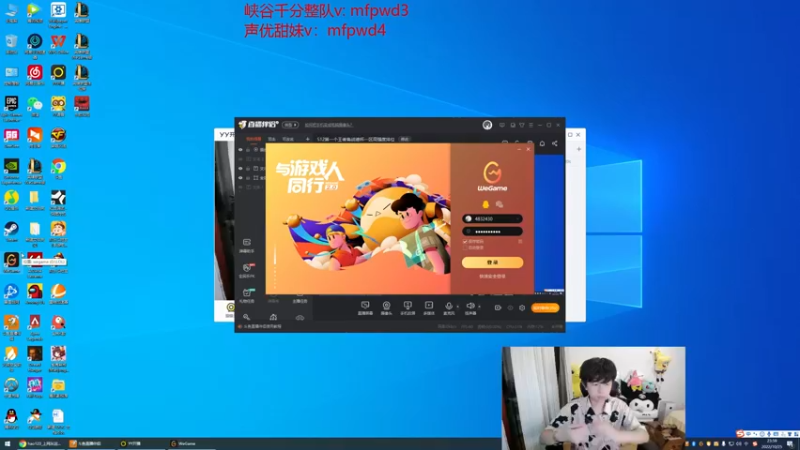Image resolution: width=800 pixels, height=450 pixels.
Task: Click the screen-capture source icon in the streaming toolbar
Action: click(x=365, y=306)
